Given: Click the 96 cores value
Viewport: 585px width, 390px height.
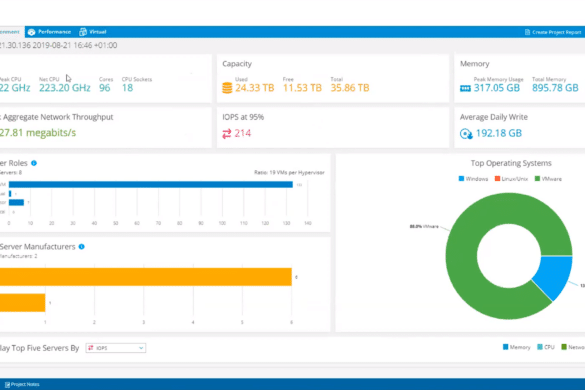Looking at the screenshot, I should (x=105, y=88).
